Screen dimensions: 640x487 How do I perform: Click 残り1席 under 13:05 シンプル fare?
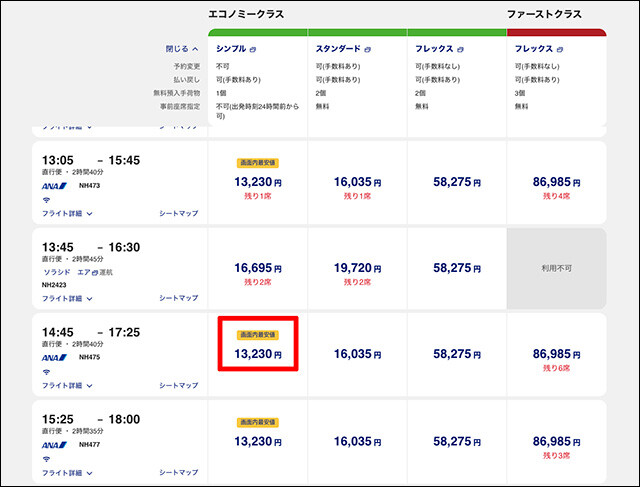point(258,196)
